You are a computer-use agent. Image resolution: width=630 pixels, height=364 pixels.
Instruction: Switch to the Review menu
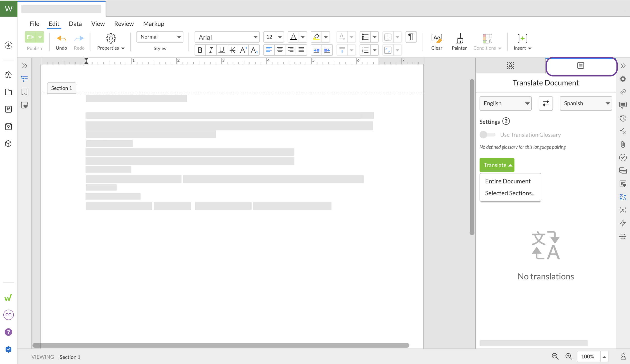click(x=124, y=24)
